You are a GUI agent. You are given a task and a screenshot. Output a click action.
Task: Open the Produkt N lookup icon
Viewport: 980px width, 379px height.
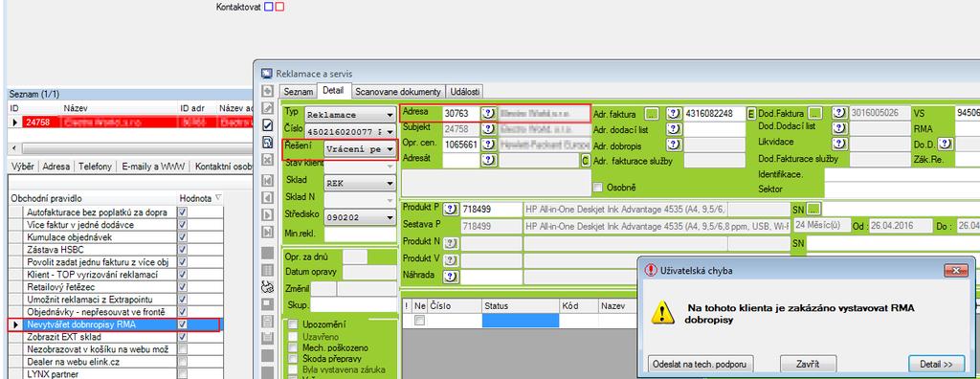tap(452, 243)
